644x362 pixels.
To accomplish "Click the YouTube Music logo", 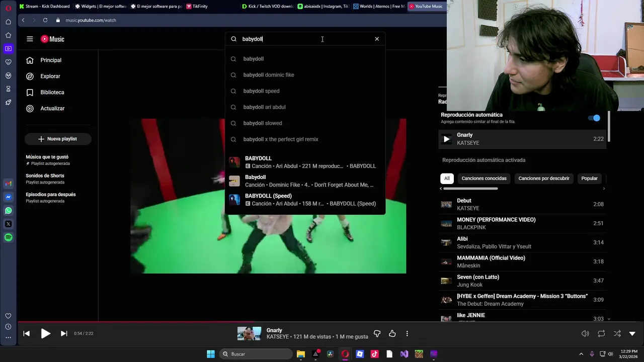I will pyautogui.click(x=52, y=39).
